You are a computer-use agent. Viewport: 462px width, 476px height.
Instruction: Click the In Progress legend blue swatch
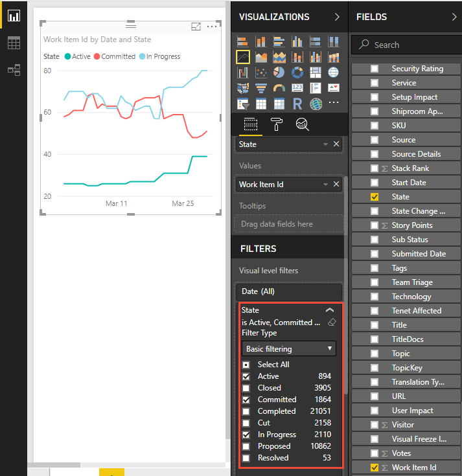[x=142, y=56]
